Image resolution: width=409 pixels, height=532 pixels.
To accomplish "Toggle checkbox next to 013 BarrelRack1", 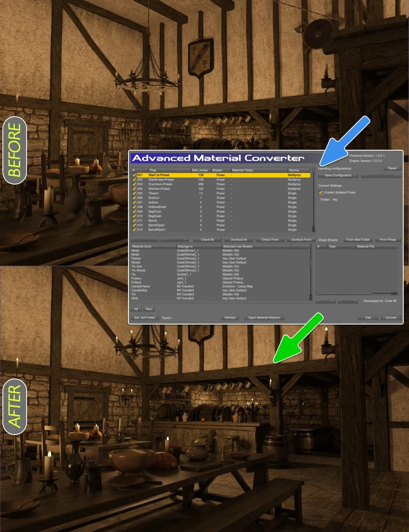I will pyautogui.click(x=134, y=230).
